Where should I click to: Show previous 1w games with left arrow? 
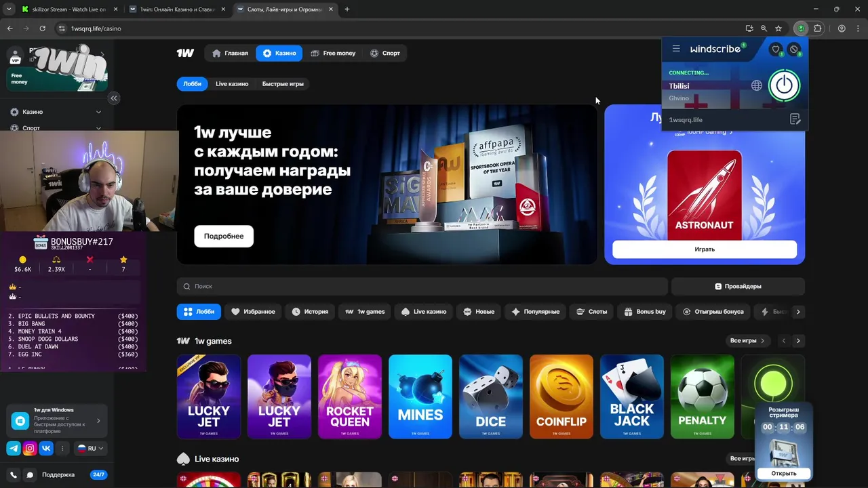pos(783,341)
